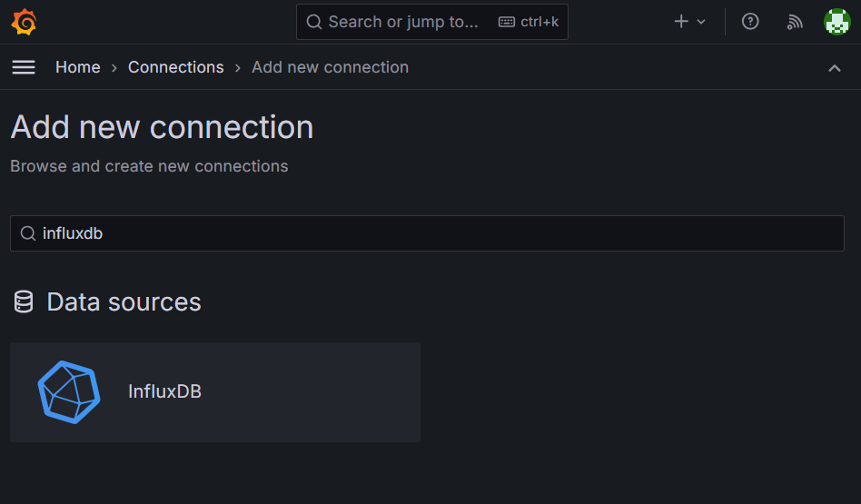Click the Grafana logo icon
Image resolution: width=861 pixels, height=504 pixels.
[25, 22]
